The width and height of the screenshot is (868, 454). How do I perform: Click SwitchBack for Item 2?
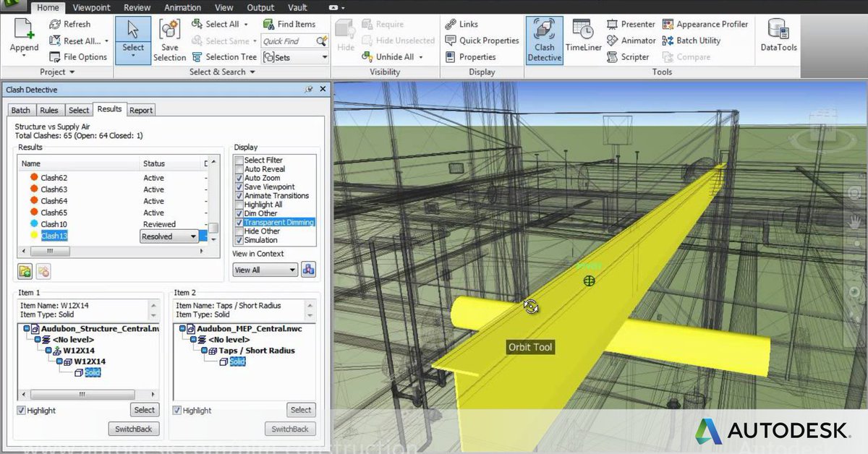[x=289, y=428]
